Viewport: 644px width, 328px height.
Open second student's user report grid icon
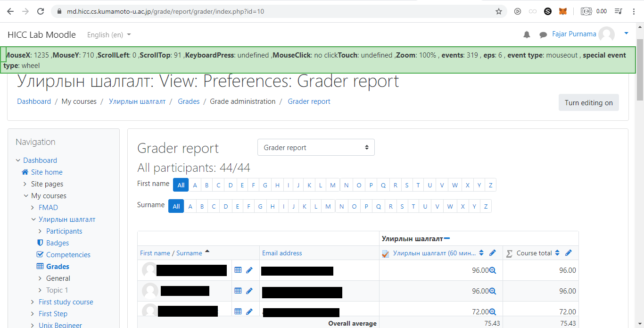[x=238, y=291]
